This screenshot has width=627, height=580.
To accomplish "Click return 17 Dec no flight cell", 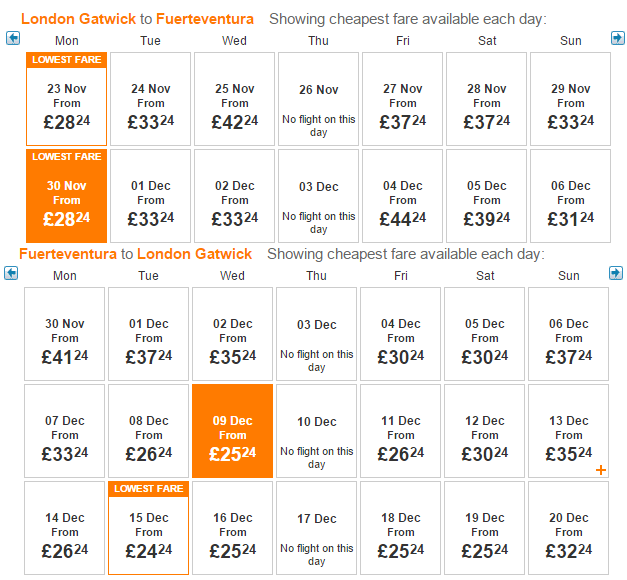I will (x=316, y=528).
